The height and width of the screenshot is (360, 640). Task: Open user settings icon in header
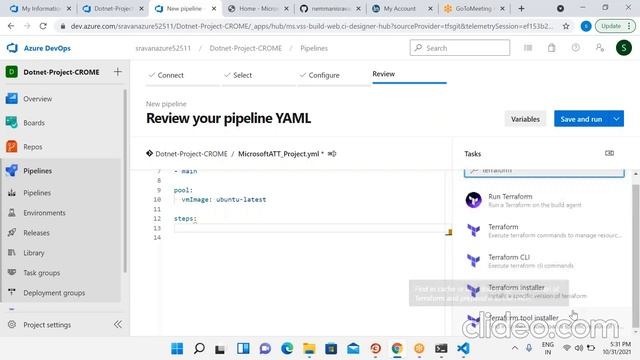point(600,48)
